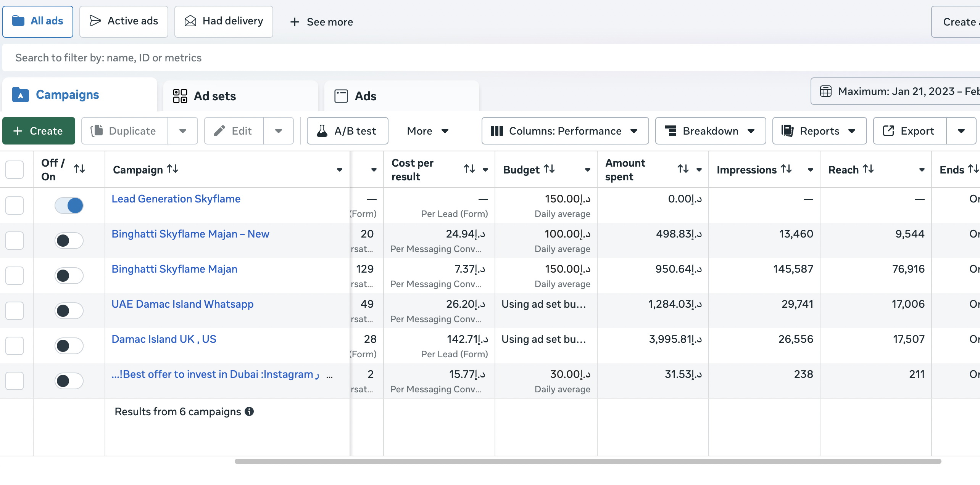
Task: Click the horizontal table scrollbar
Action: pos(588,461)
